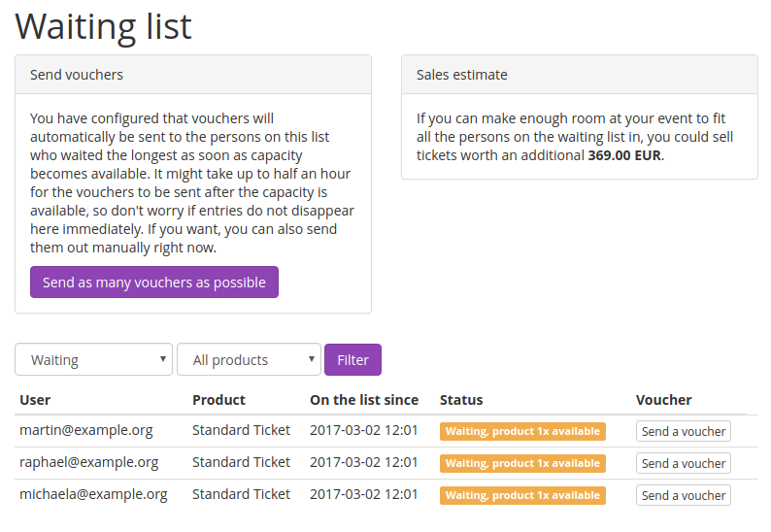Select the raphael@example.org user entry

[x=88, y=462]
